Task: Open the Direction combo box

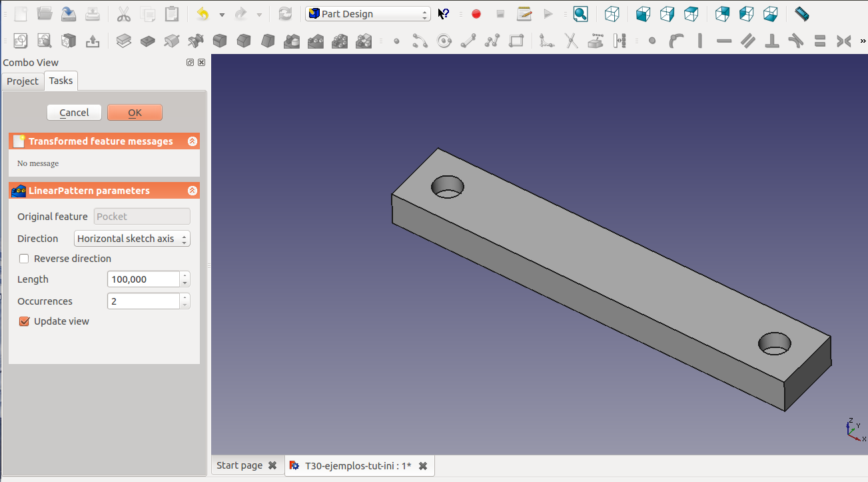Action: pos(132,239)
